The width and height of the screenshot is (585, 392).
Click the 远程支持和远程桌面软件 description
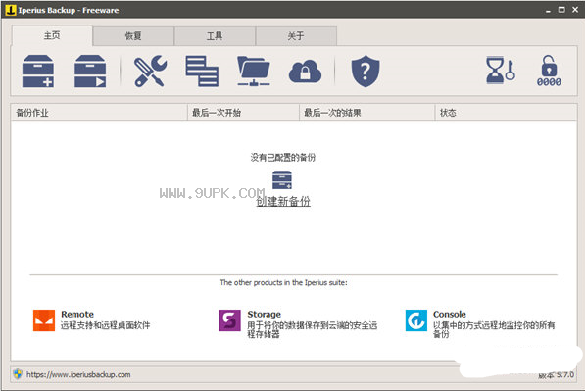point(105,325)
